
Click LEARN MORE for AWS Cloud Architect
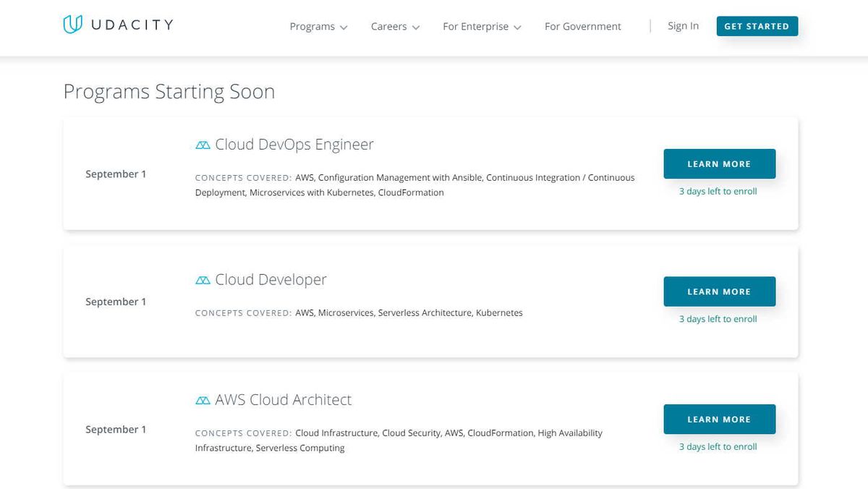719,419
